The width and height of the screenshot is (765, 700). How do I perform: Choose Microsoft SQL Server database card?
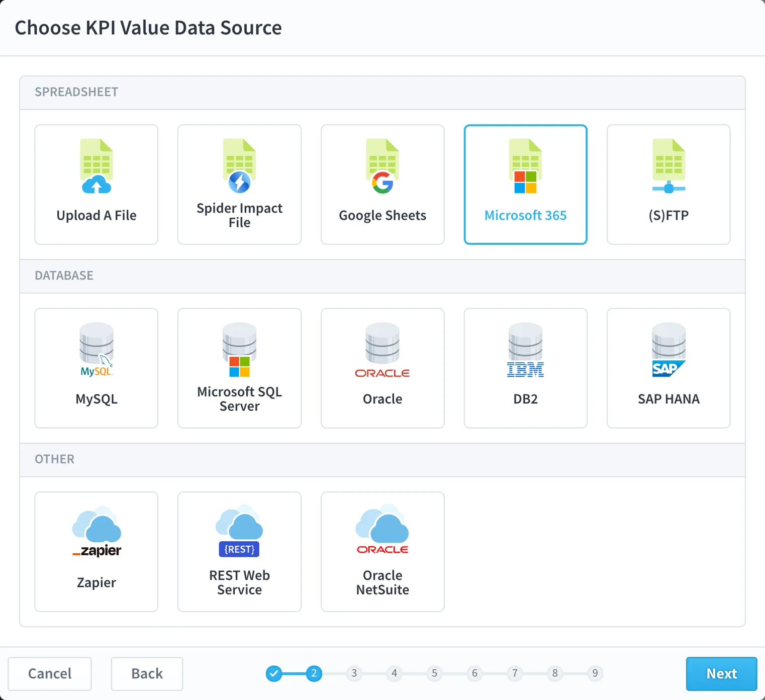tap(239, 368)
